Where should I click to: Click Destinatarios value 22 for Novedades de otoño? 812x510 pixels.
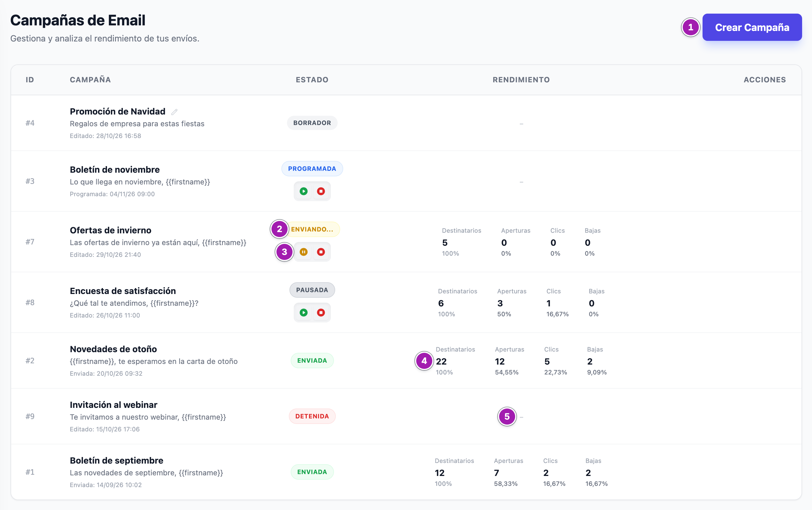[441, 361]
